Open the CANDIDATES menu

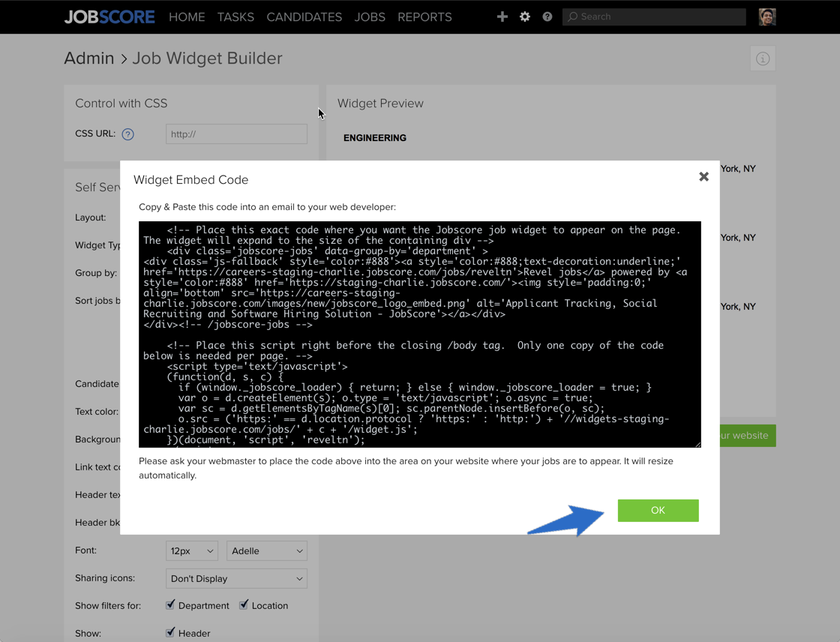304,17
